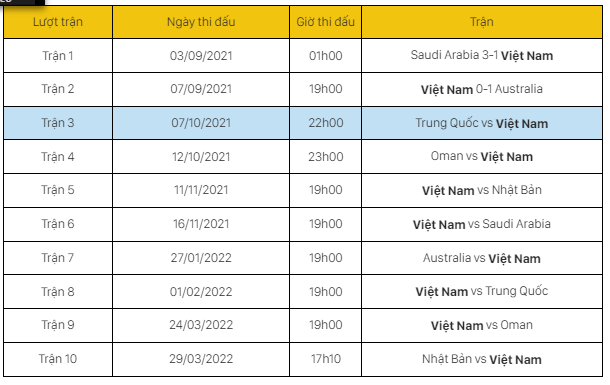Image resolution: width=610 pixels, height=385 pixels.
Task: Select the Oman vs Việt Nam cell
Action: tap(482, 157)
